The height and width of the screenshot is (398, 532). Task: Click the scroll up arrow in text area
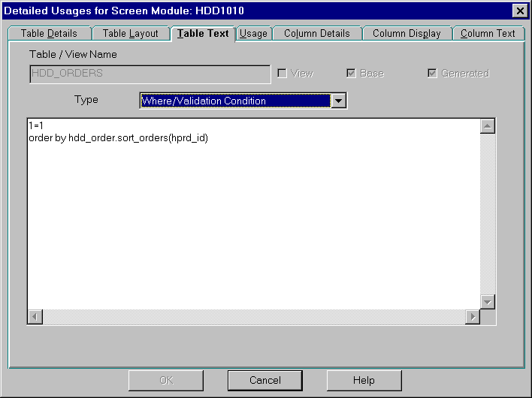(x=488, y=126)
